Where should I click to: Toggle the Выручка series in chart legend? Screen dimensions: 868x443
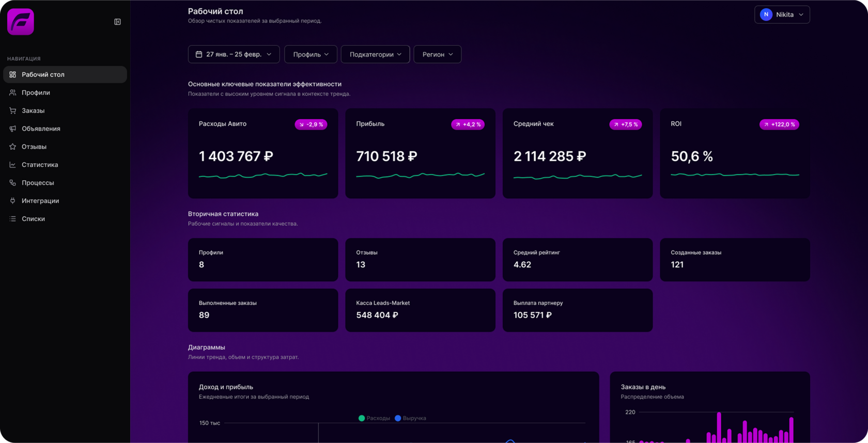[x=410, y=418]
